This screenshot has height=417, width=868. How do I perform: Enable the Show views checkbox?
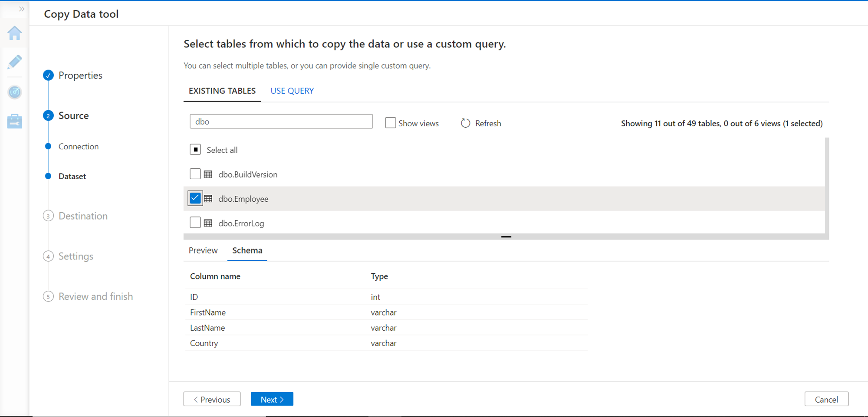(x=390, y=123)
